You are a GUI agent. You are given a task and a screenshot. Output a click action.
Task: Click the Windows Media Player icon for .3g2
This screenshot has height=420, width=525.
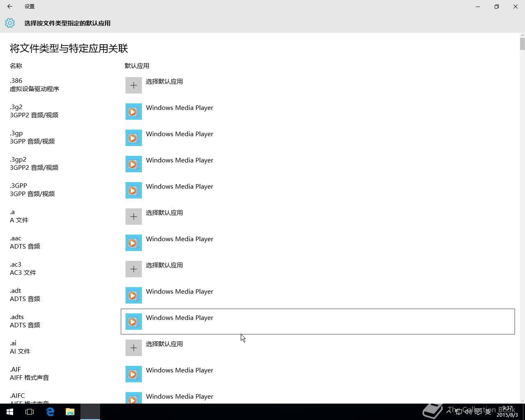click(x=134, y=112)
